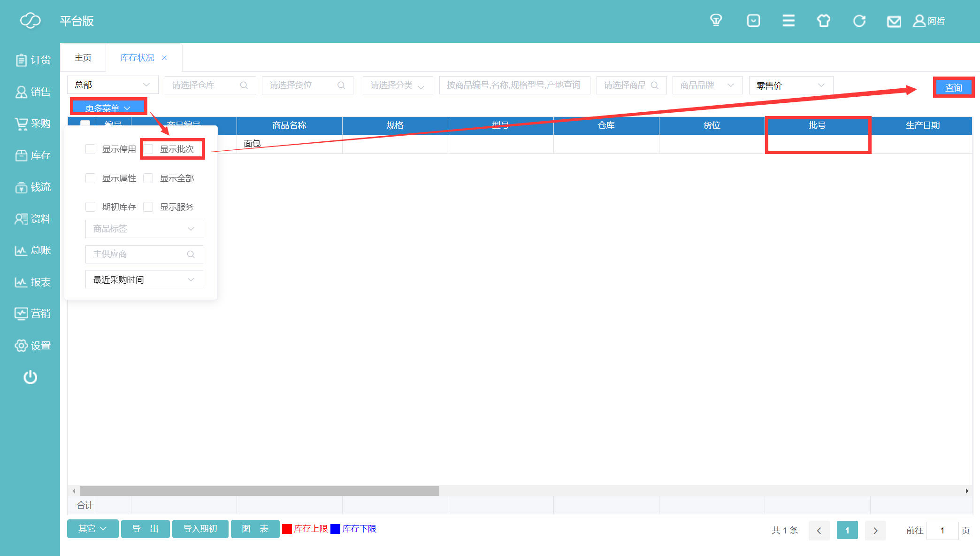Open the 设置 gear sidebar item
Image resolution: width=980 pixels, height=556 pixels.
click(x=33, y=346)
